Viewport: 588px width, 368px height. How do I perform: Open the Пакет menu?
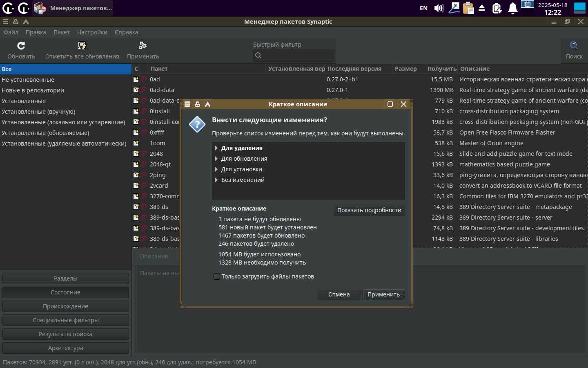coord(61,32)
